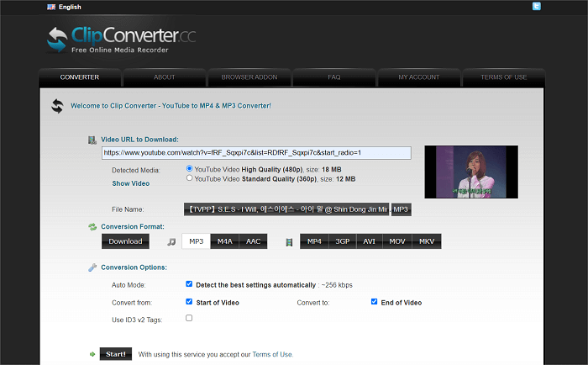
Task: Choose MP4 conversion format
Action: pos(314,241)
